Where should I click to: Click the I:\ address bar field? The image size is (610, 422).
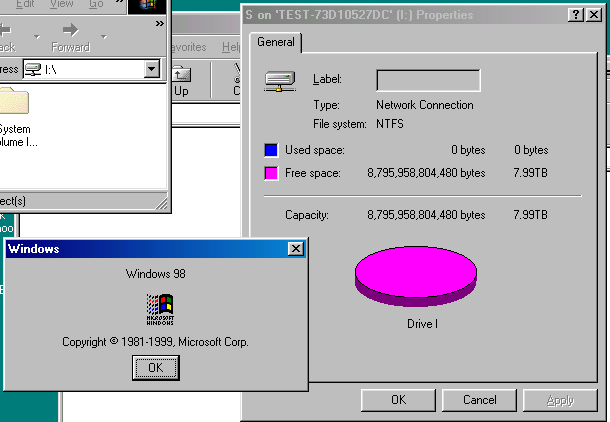pos(91,69)
